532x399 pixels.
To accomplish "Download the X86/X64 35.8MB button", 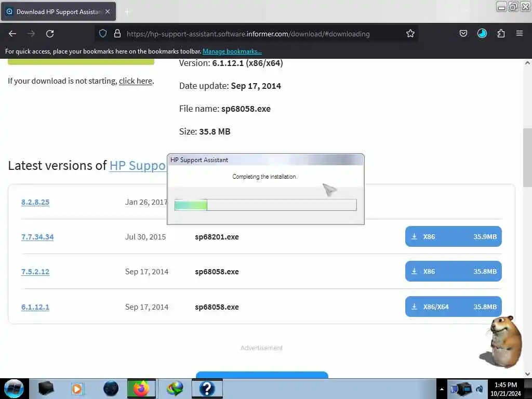I will click(x=453, y=307).
